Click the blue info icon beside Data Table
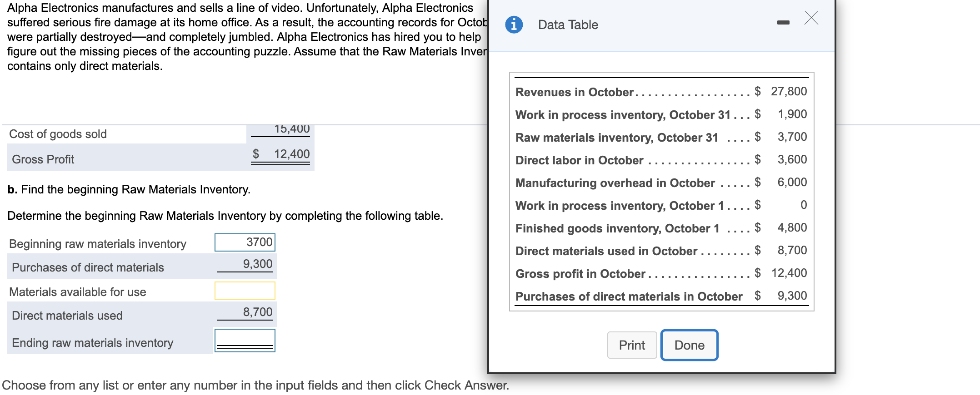980x395 pixels. [514, 25]
